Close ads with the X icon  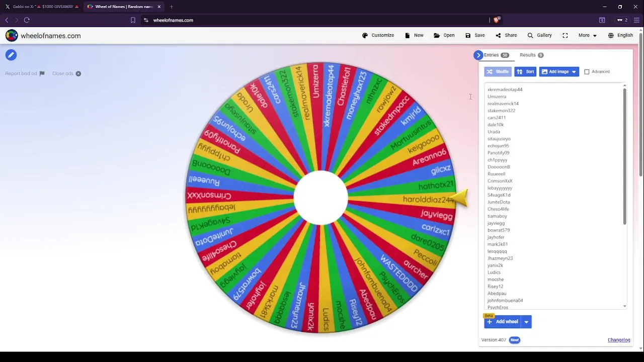tap(78, 73)
